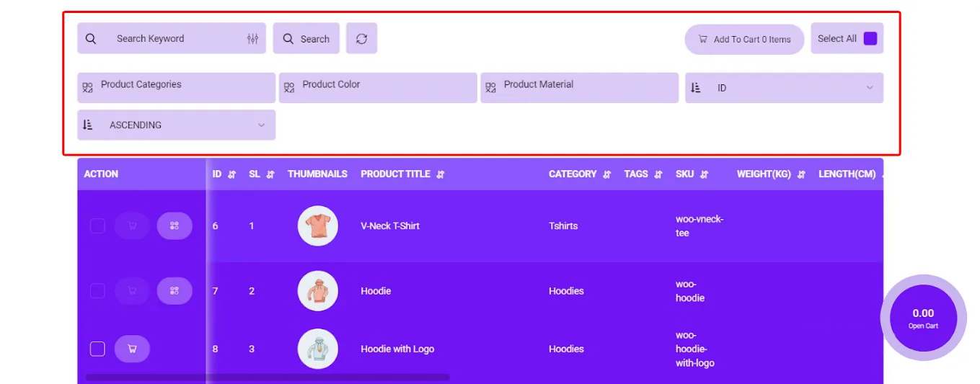Viewport: 980px width, 384px height.
Task: Click cart icon in Hoodie row
Action: (x=132, y=291)
